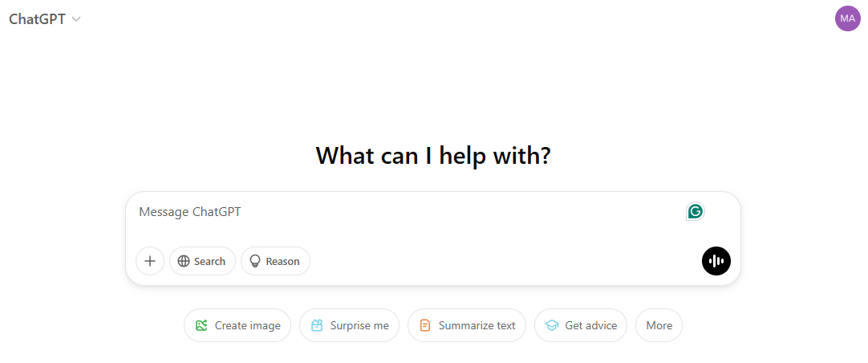Viewport: 868px width, 363px height.
Task: Click the orange Summarize text document icon
Action: 425,325
